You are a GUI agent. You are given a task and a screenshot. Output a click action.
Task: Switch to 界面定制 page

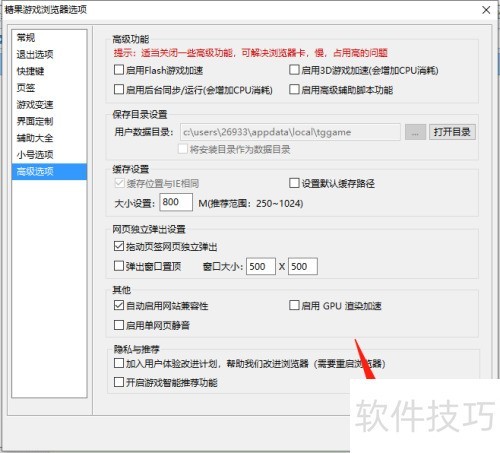[49, 121]
